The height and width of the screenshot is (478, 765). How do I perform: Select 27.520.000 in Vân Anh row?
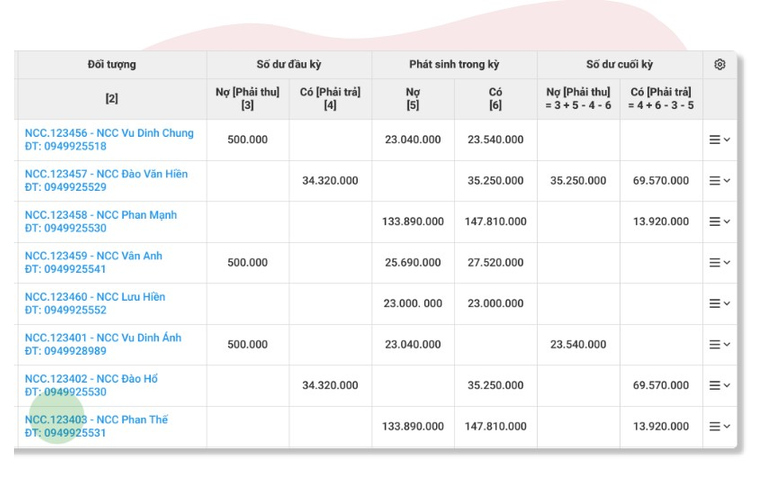(x=496, y=262)
